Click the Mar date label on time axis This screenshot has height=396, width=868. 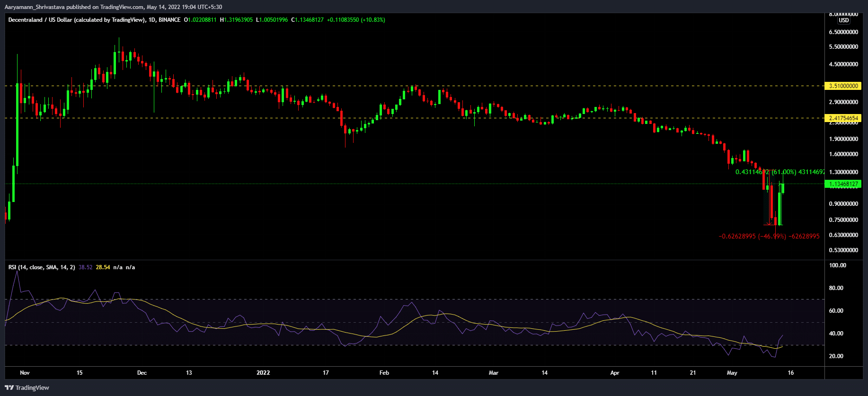click(494, 373)
